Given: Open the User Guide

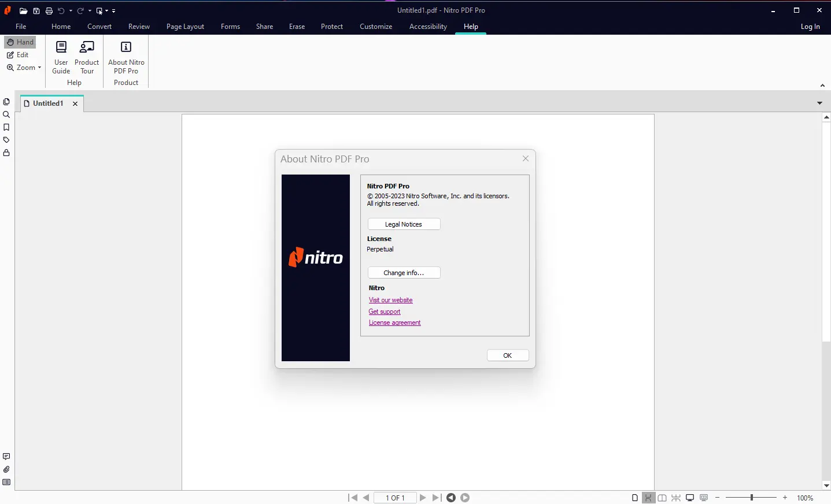Looking at the screenshot, I should tap(61, 58).
